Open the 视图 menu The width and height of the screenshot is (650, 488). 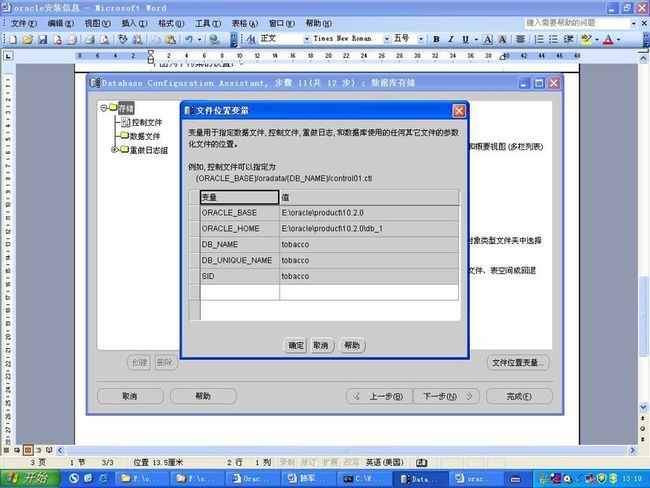point(97,23)
